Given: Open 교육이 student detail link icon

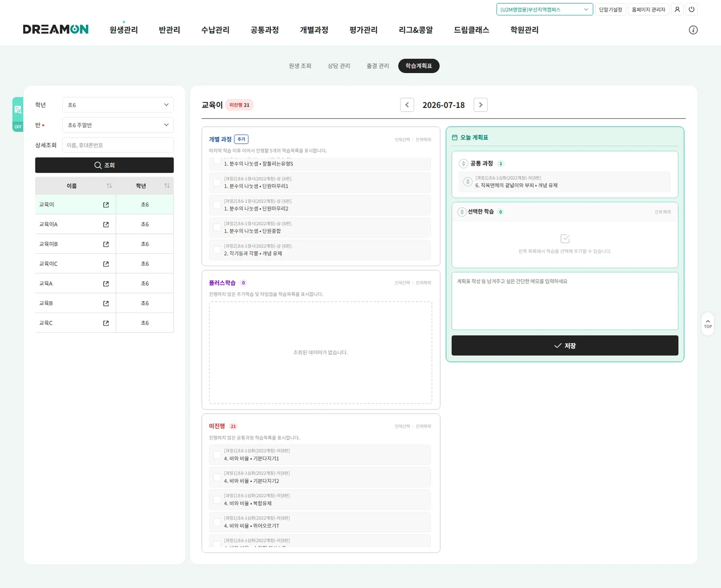Looking at the screenshot, I should click(106, 205).
